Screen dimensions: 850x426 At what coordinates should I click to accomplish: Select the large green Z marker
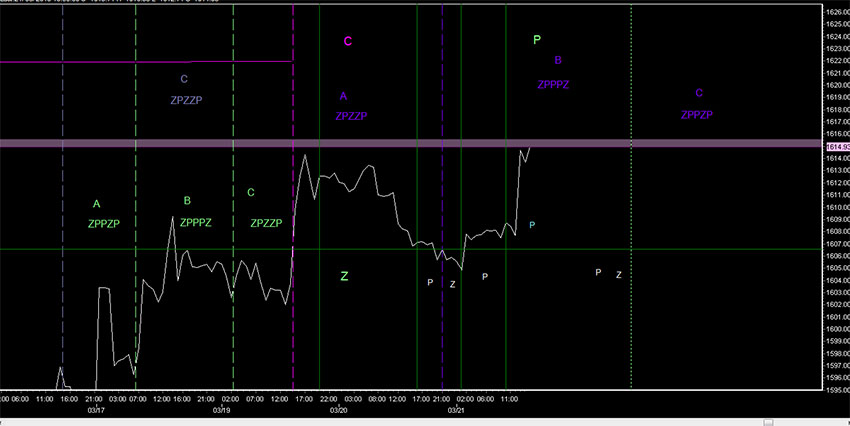tap(344, 276)
